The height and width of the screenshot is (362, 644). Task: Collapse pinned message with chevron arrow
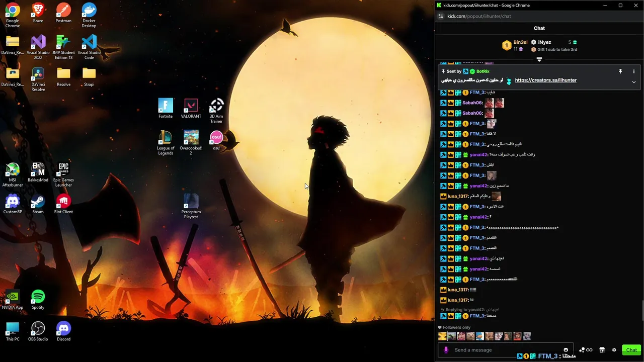click(633, 81)
